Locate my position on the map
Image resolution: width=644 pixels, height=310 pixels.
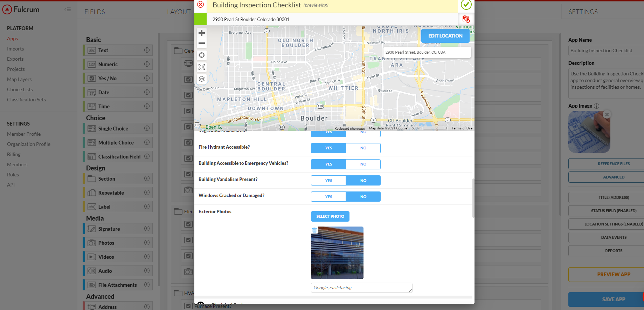pyautogui.click(x=202, y=55)
